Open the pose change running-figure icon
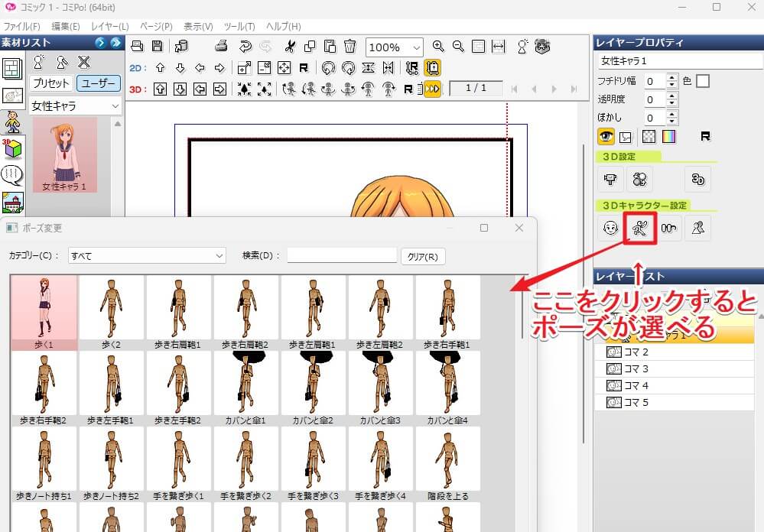Screen dimensions: 764x532 point(640,228)
